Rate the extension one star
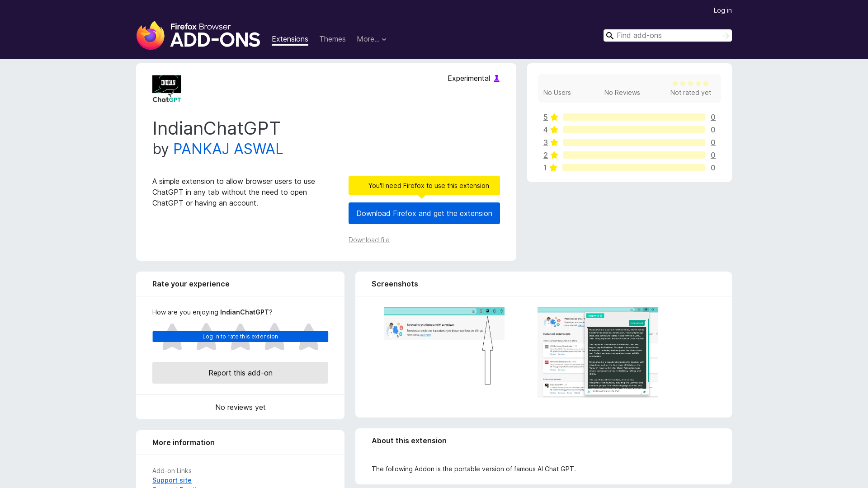868x488 pixels. pyautogui.click(x=172, y=337)
